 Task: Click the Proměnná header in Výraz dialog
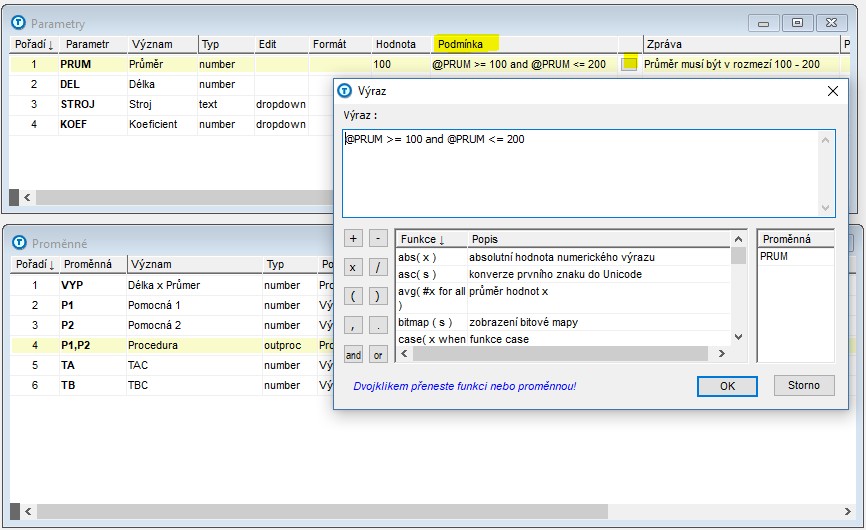pyautogui.click(x=795, y=239)
